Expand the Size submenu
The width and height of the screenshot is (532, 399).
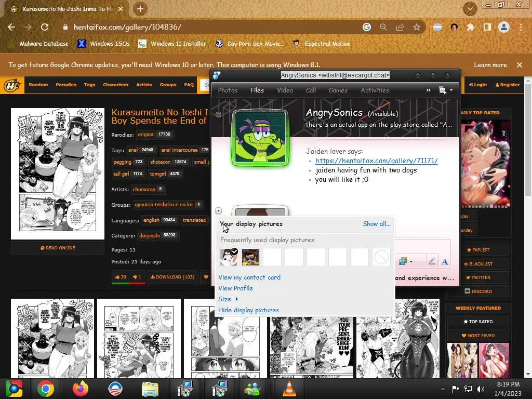tap(229, 299)
